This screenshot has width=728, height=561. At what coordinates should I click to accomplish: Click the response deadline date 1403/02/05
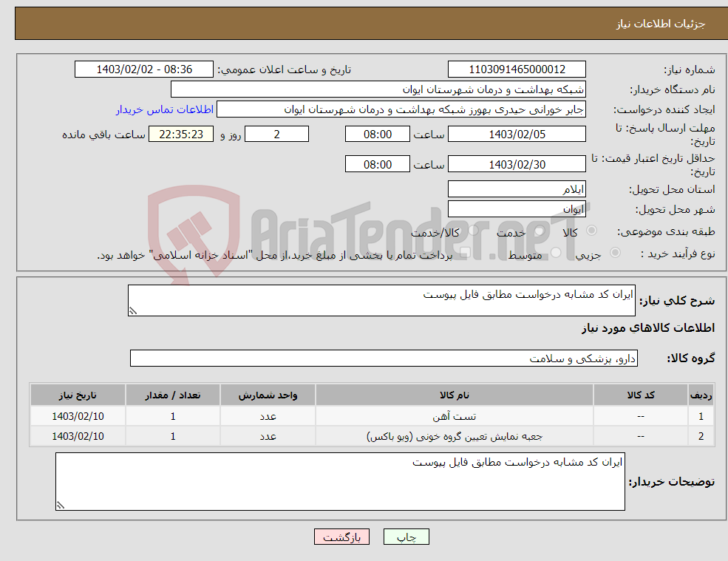(x=517, y=135)
